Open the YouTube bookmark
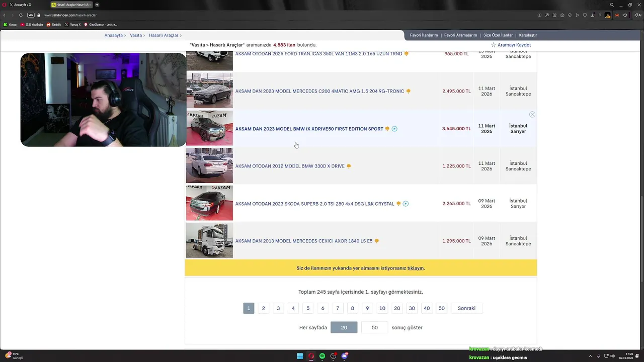The width and height of the screenshot is (644, 362). [x=32, y=25]
